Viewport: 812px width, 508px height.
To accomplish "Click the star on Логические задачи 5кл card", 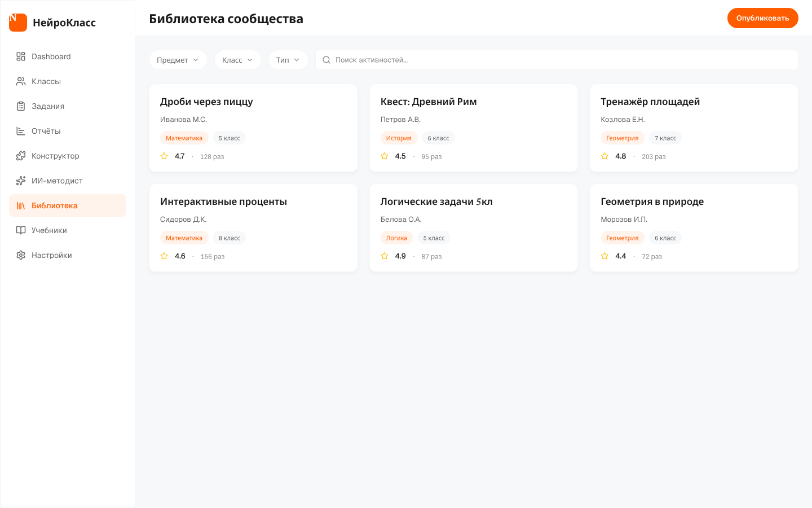I will pos(385,256).
